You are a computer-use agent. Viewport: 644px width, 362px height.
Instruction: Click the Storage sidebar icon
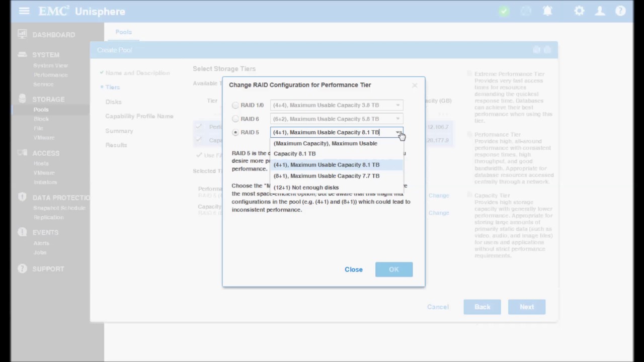pos(22,99)
